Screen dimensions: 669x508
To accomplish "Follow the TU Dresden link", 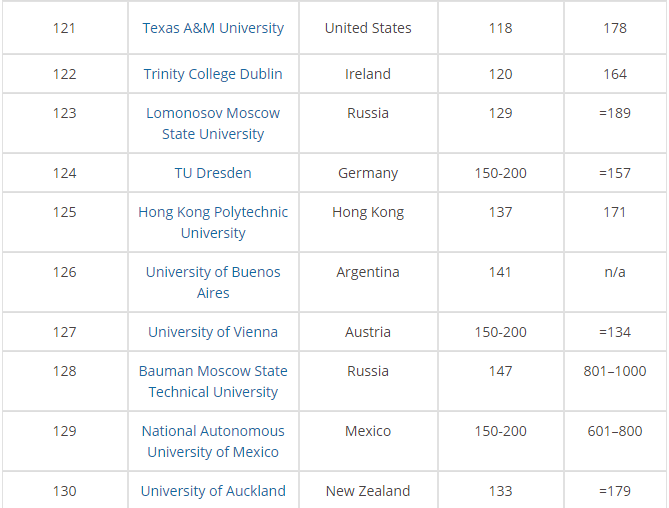I will (213, 173).
